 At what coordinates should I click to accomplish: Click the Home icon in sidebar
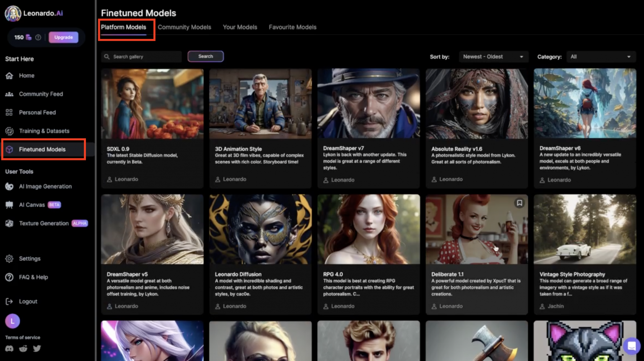[9, 76]
